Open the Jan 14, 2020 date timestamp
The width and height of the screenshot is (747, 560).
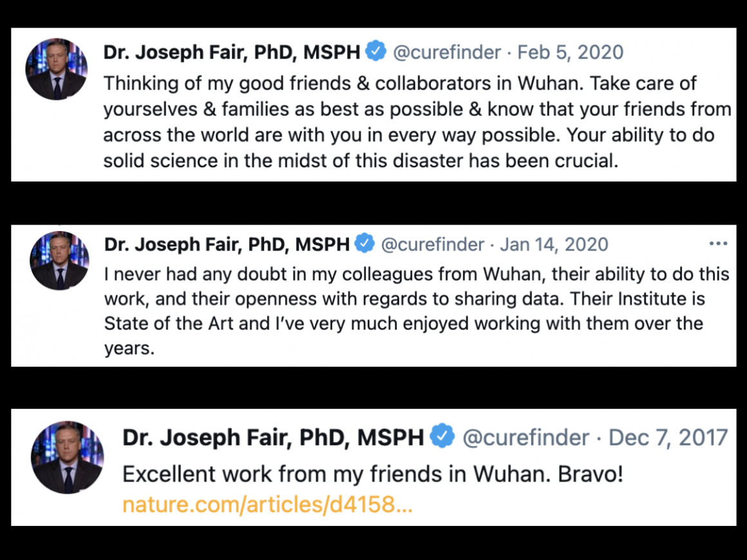pyautogui.click(x=554, y=245)
